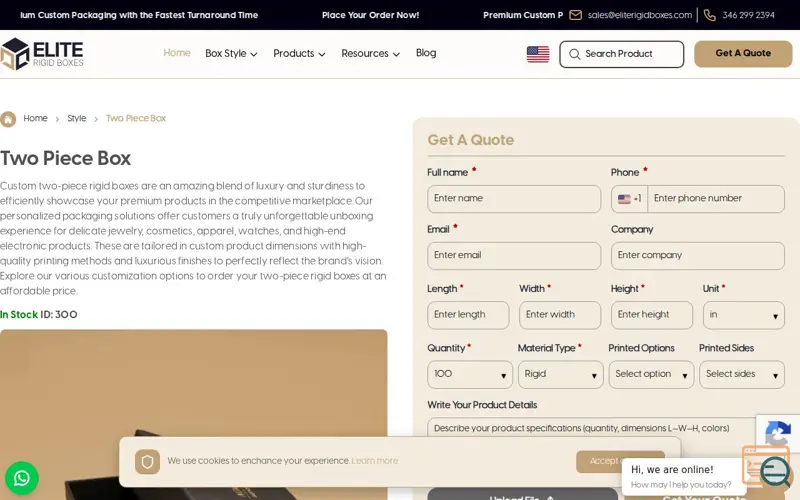Open phone country code flag selector
Viewport: 800px width, 500px height.
pos(629,199)
